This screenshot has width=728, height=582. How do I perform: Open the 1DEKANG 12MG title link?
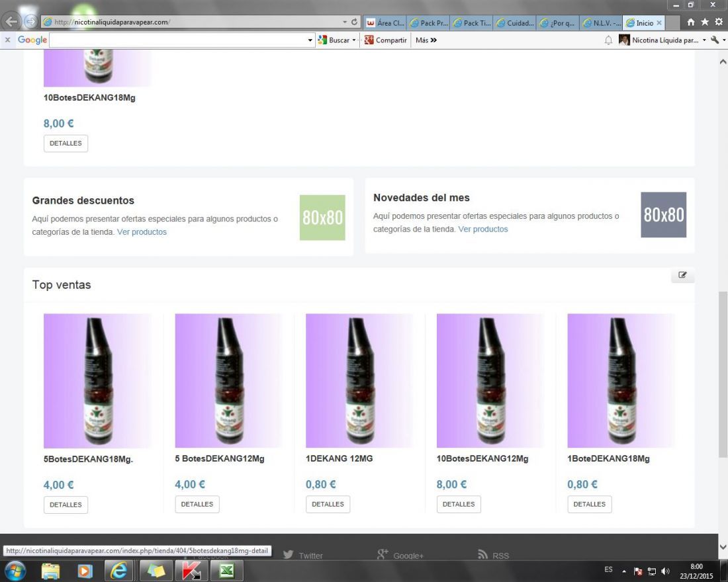[x=340, y=458]
